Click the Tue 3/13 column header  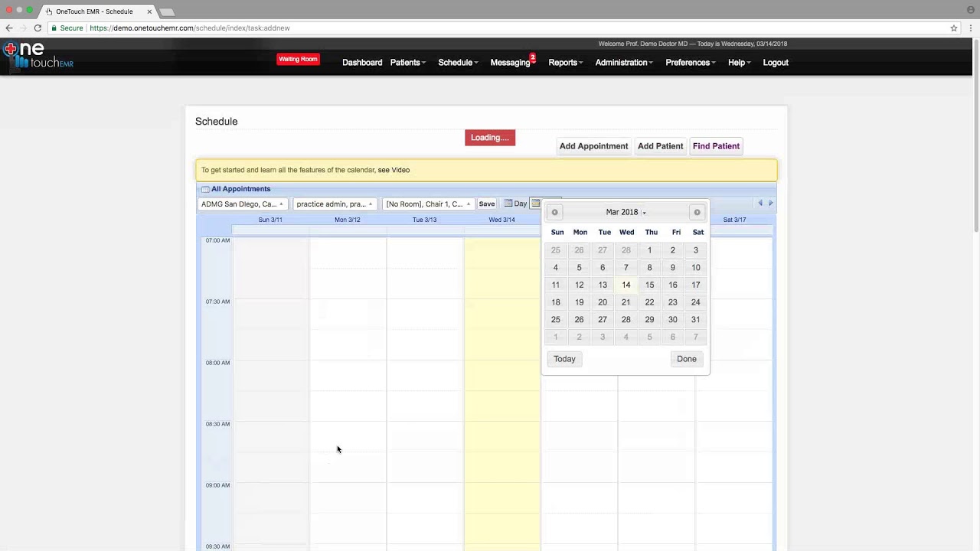pos(425,220)
